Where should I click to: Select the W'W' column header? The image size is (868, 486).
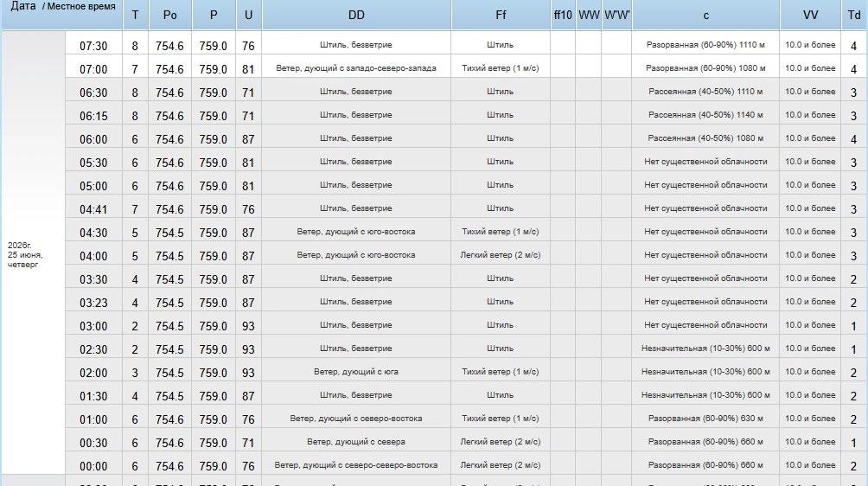tap(616, 15)
